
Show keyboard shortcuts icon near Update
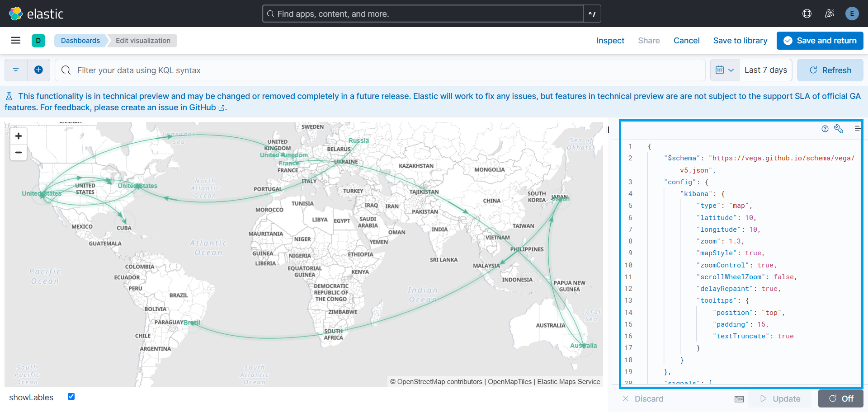coord(739,399)
